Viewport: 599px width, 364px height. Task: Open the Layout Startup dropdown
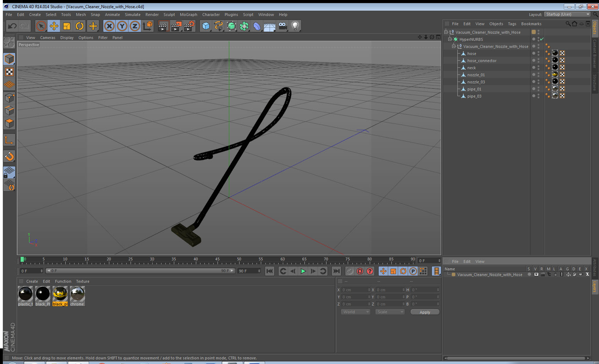pyautogui.click(x=567, y=14)
